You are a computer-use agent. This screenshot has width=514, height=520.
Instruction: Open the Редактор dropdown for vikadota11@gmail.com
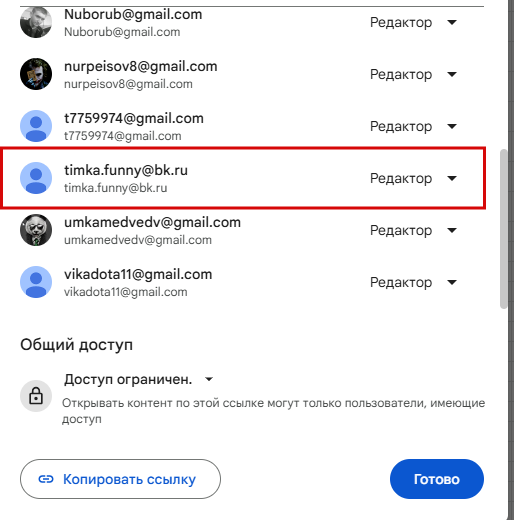point(413,282)
